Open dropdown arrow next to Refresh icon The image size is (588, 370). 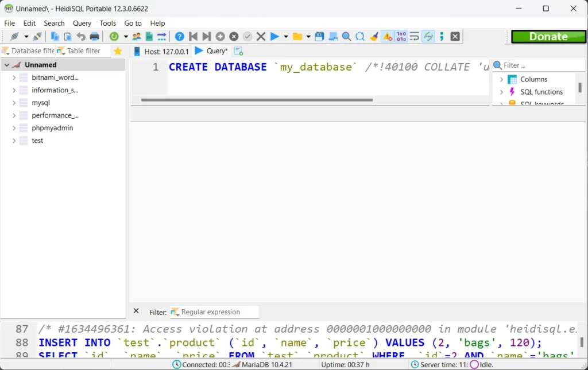126,36
